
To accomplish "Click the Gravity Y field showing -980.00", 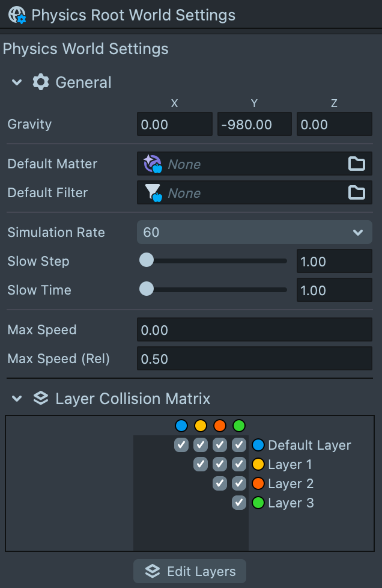I will point(254,124).
